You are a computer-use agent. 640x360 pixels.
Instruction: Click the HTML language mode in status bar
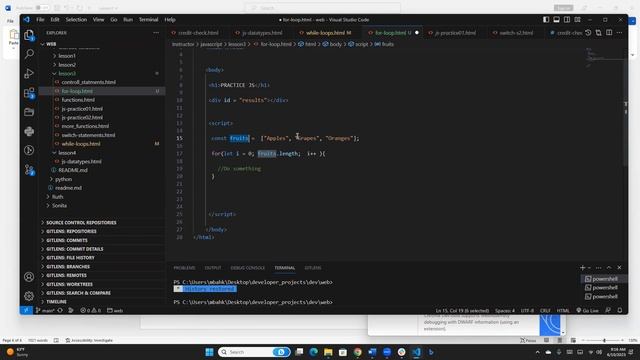pyautogui.click(x=563, y=311)
